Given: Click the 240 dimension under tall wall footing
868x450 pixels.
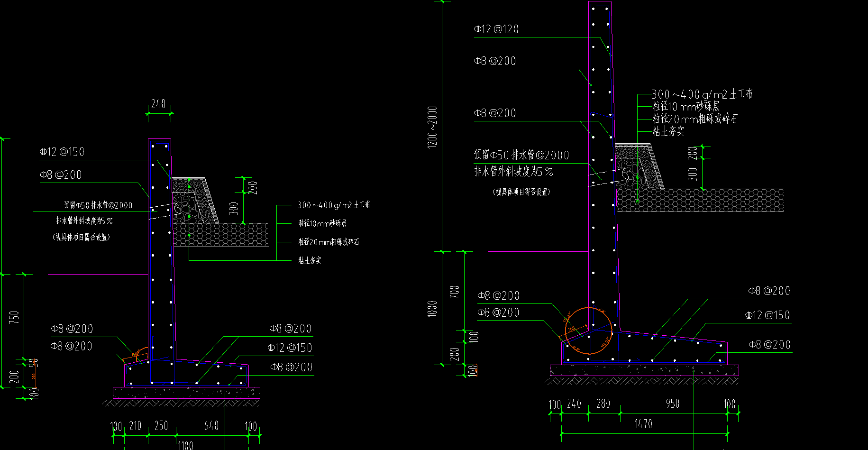Looking at the screenshot, I should [x=574, y=404].
